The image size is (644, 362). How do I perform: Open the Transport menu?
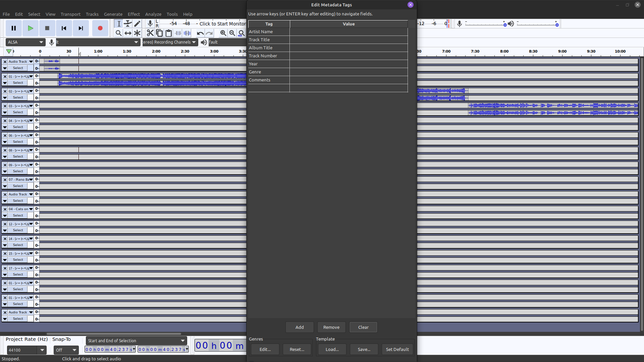click(x=70, y=14)
